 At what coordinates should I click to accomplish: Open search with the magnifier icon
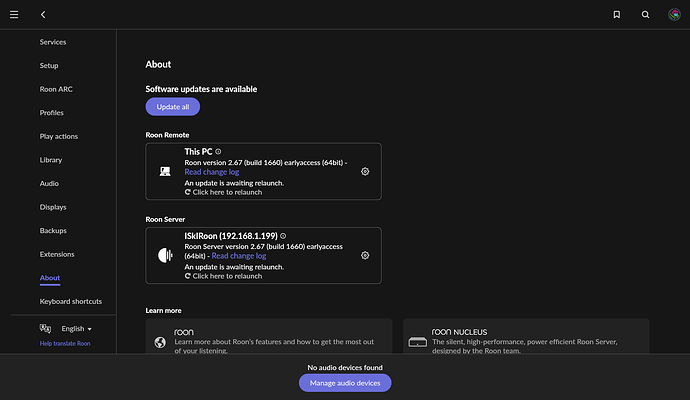[645, 15]
